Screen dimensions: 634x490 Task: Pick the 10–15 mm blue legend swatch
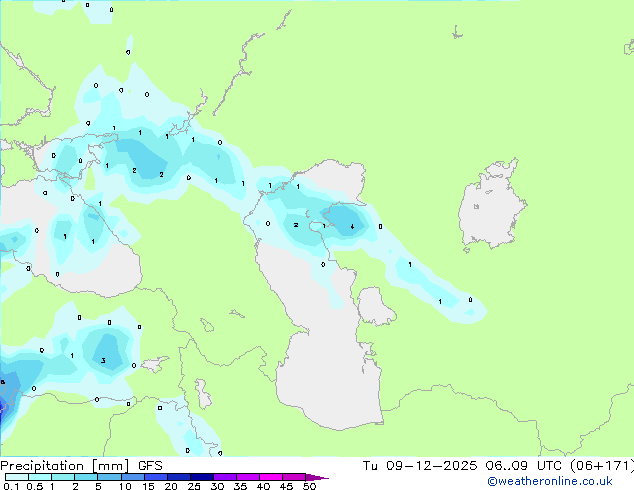point(132,477)
